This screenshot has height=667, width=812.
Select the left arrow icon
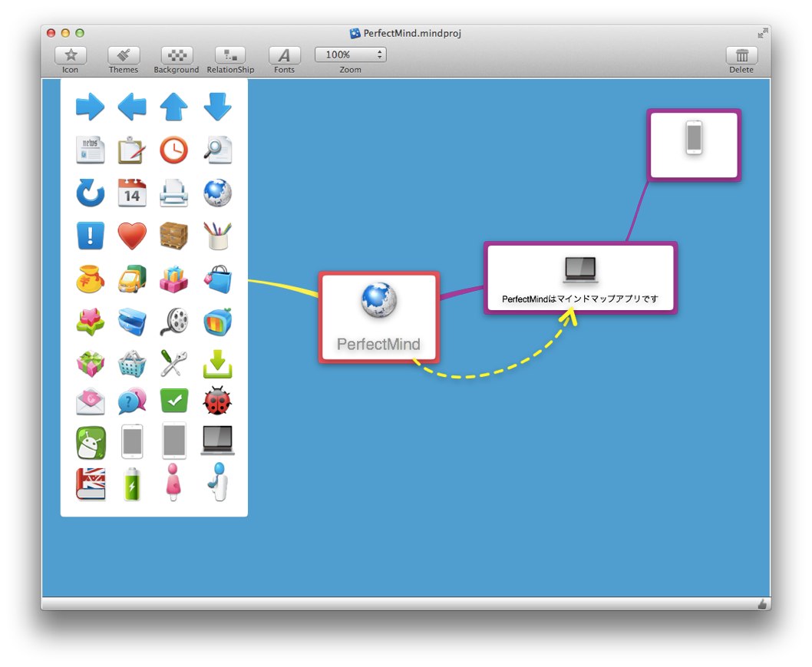(x=132, y=107)
